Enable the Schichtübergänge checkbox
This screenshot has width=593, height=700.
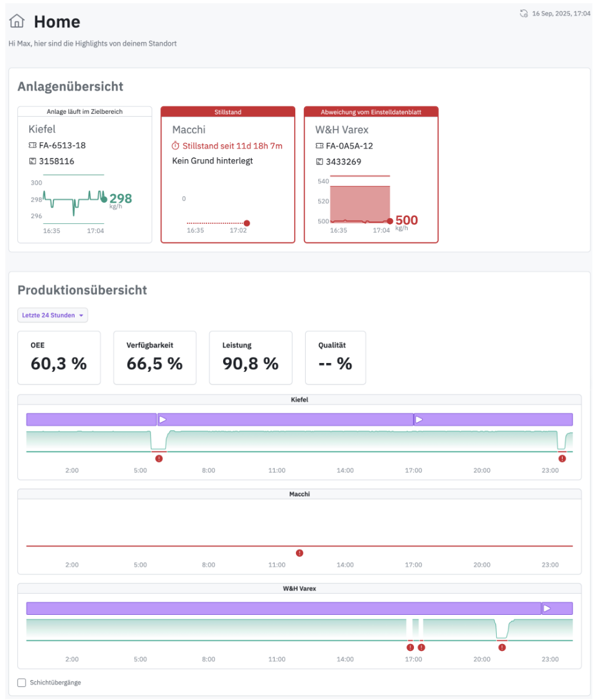click(x=22, y=683)
